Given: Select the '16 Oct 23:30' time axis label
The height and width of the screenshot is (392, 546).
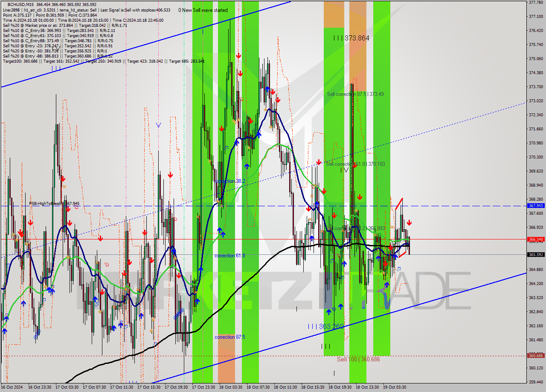Looking at the screenshot, I should coord(40,387).
